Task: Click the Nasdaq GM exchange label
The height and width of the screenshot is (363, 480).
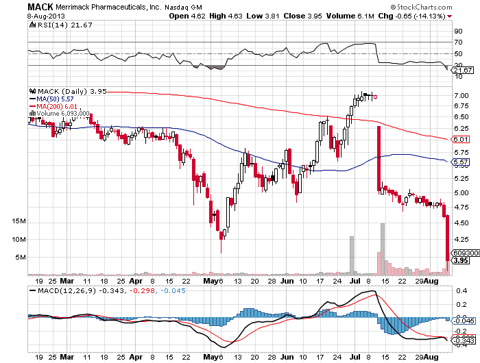Action: point(183,7)
